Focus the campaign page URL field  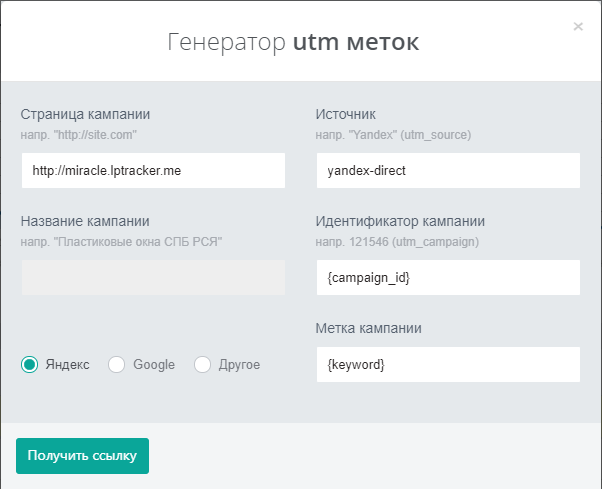[153, 170]
